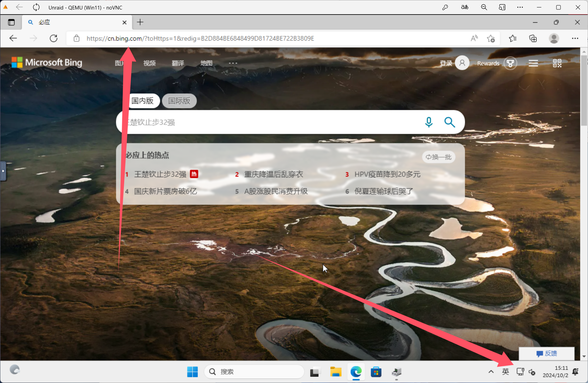Switch to 国际版 version

click(179, 101)
